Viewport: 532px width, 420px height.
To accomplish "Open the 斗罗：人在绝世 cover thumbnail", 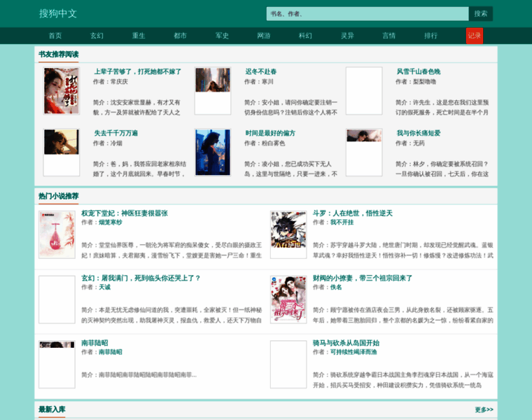I will click(x=288, y=234).
